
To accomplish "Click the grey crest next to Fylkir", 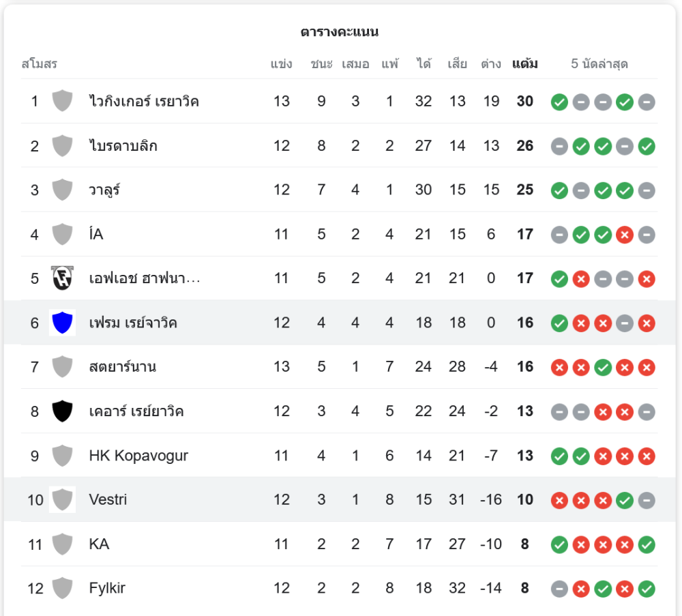I will tap(62, 588).
